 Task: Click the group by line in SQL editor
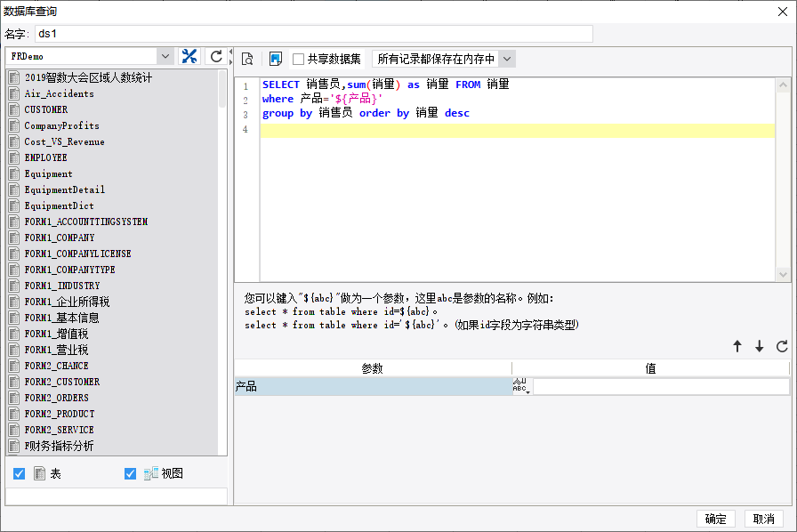(x=366, y=113)
